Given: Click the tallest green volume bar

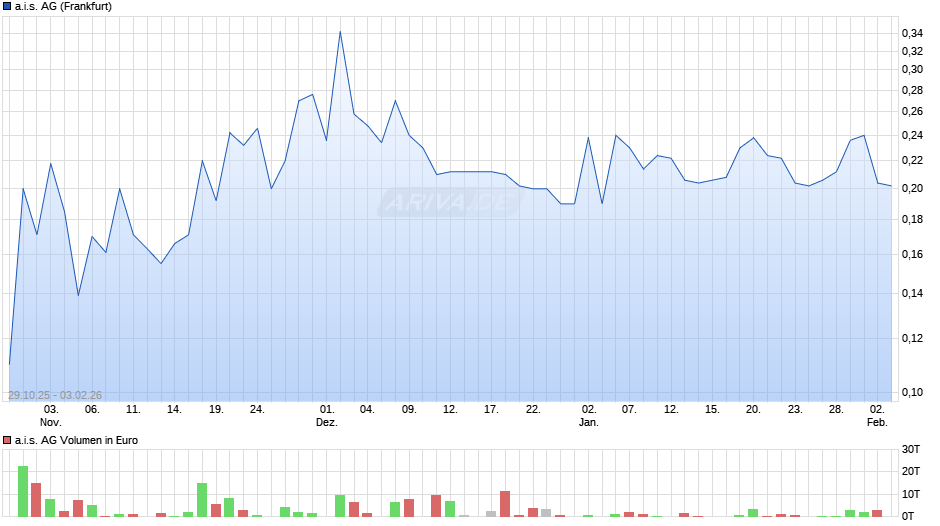Looking at the screenshot, I should coord(23,491).
